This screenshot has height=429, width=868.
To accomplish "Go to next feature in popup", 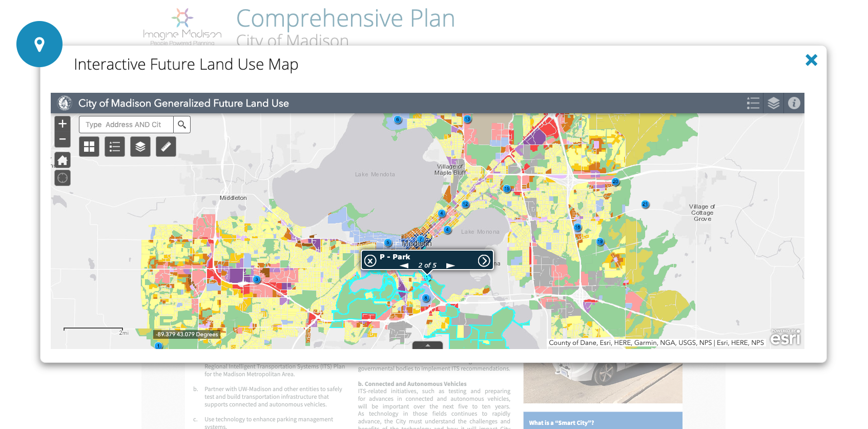I will click(x=450, y=265).
